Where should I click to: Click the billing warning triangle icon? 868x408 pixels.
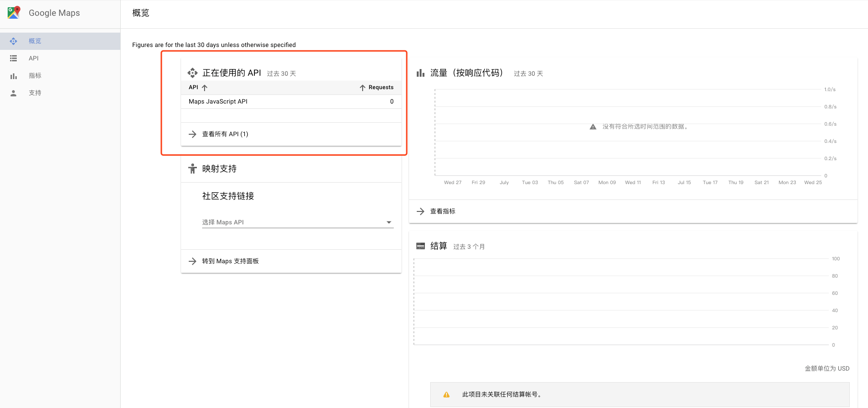coord(446,395)
